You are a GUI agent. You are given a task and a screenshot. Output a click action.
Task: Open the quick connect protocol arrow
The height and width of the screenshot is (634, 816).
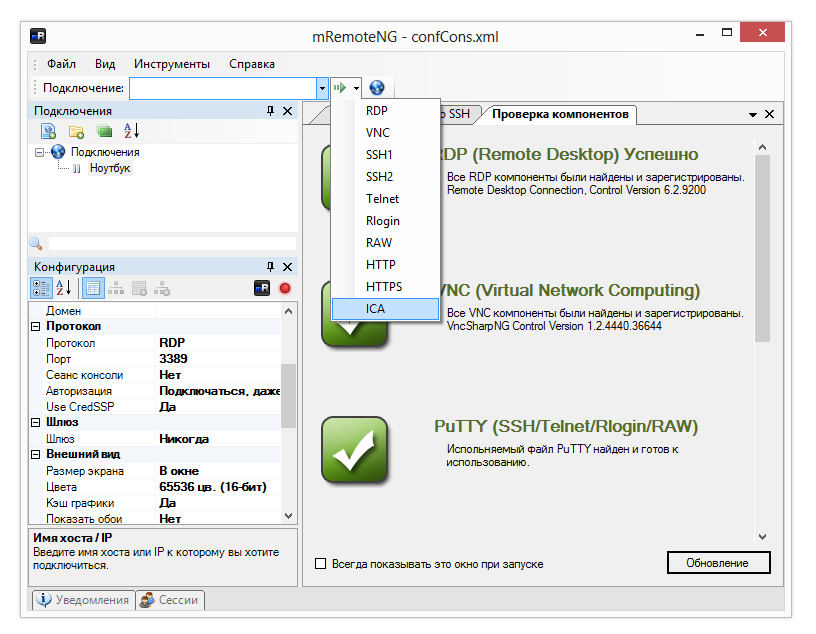tap(356, 88)
